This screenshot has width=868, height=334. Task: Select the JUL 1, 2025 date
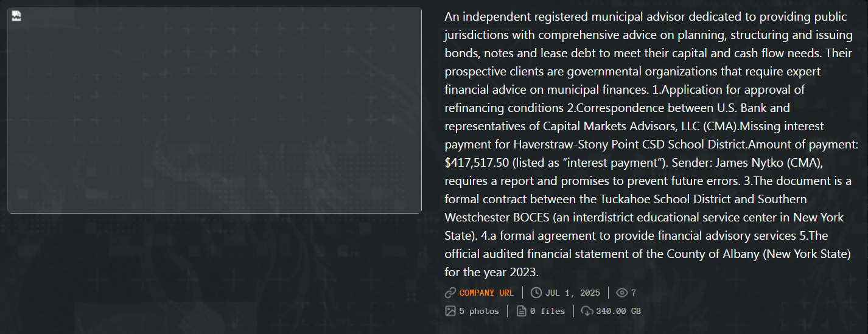pyautogui.click(x=573, y=293)
